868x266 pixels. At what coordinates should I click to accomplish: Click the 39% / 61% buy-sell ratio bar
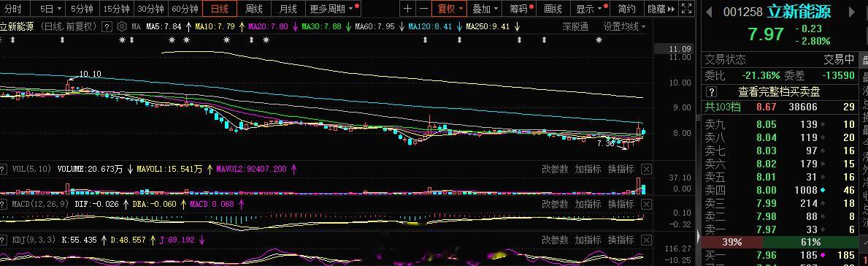[x=780, y=242]
